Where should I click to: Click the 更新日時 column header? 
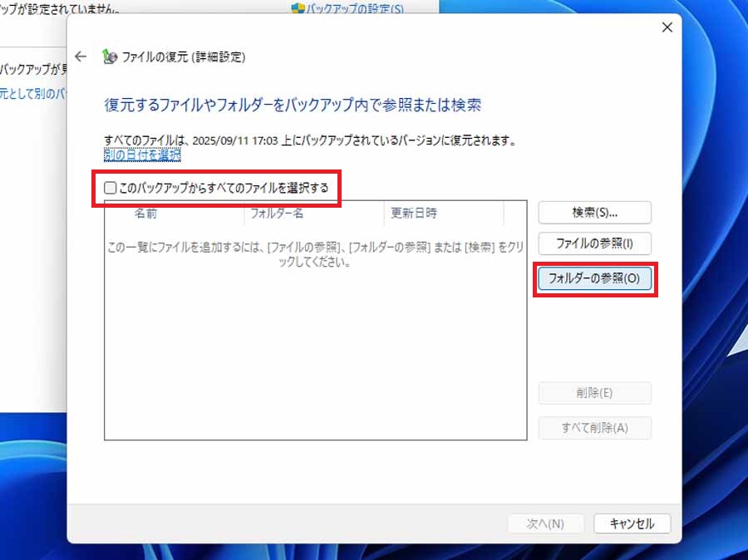(444, 214)
